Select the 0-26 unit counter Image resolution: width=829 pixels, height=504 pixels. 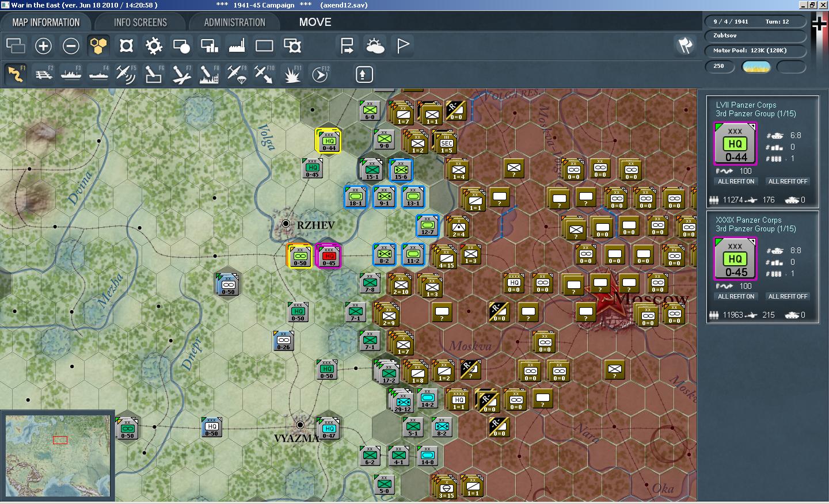pyautogui.click(x=283, y=341)
